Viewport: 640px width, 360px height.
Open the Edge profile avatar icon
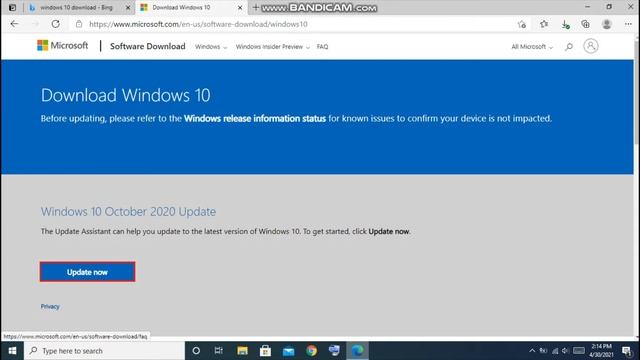click(607, 24)
